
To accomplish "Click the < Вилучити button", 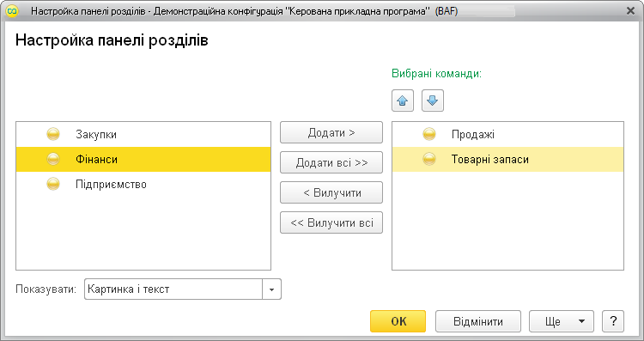I will tap(331, 192).
